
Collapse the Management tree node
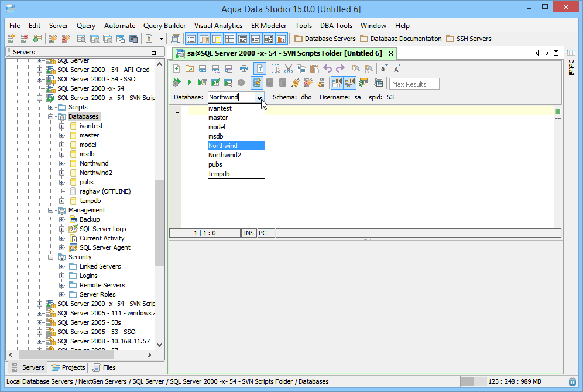tap(50, 210)
